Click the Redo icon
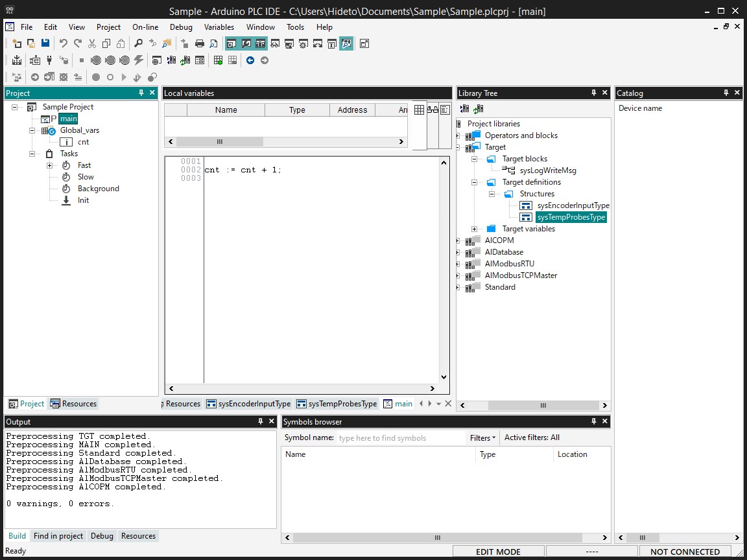This screenshot has height=560, width=747. click(x=78, y=43)
